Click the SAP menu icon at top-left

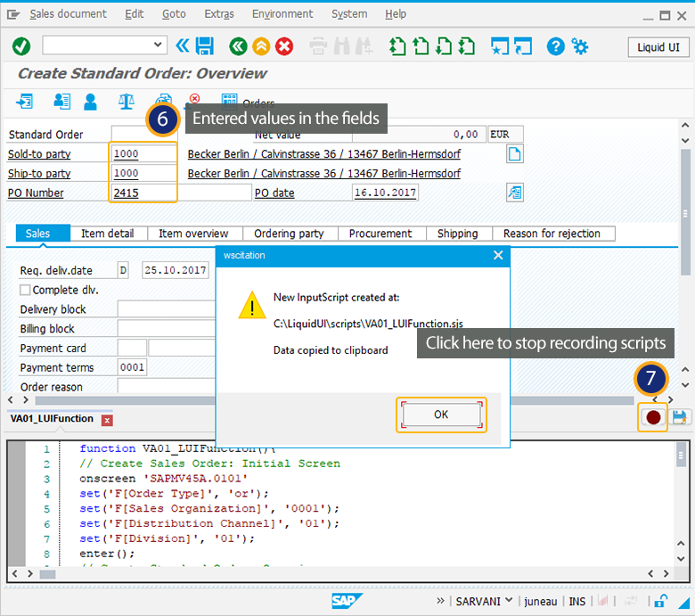tap(13, 15)
